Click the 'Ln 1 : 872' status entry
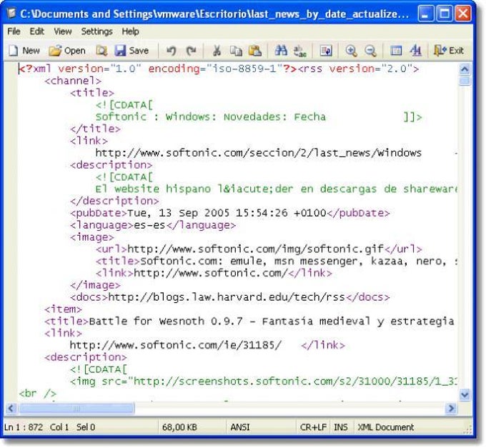Image resolution: width=486 pixels, height=448 pixels. (x=24, y=427)
